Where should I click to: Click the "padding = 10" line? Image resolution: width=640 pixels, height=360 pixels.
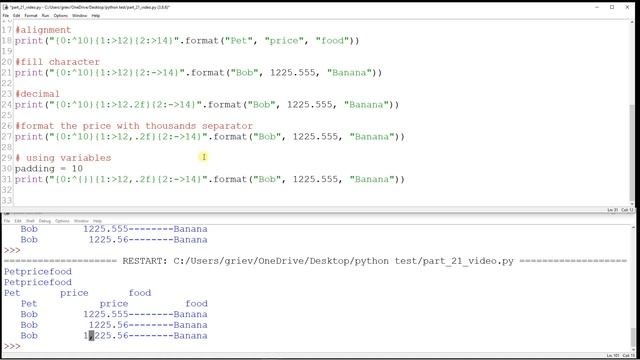point(49,168)
